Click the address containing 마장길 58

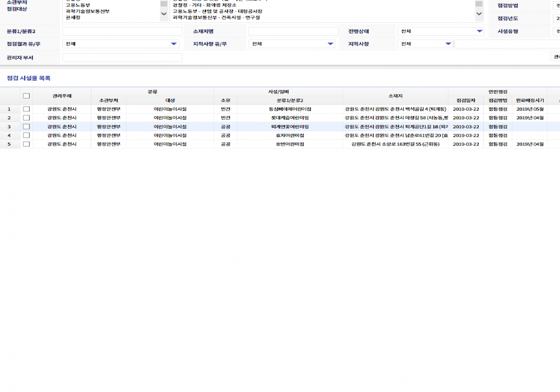point(396,118)
